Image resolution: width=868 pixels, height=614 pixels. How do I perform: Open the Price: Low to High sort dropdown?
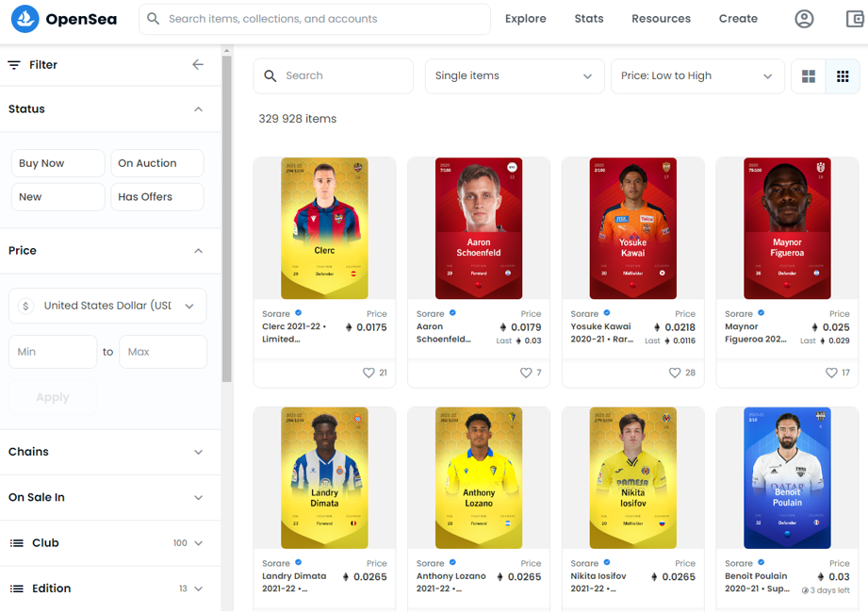click(x=697, y=75)
